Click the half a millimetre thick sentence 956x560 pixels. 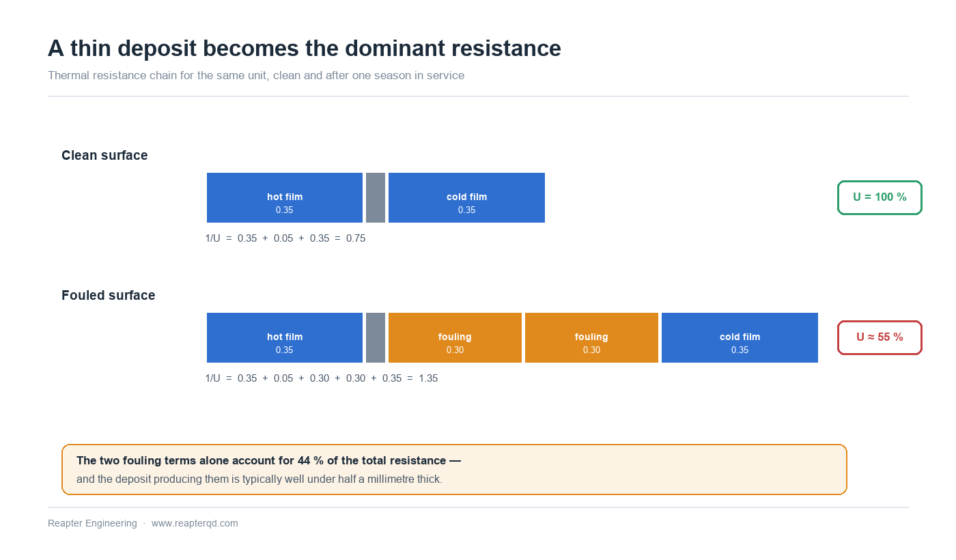click(259, 479)
